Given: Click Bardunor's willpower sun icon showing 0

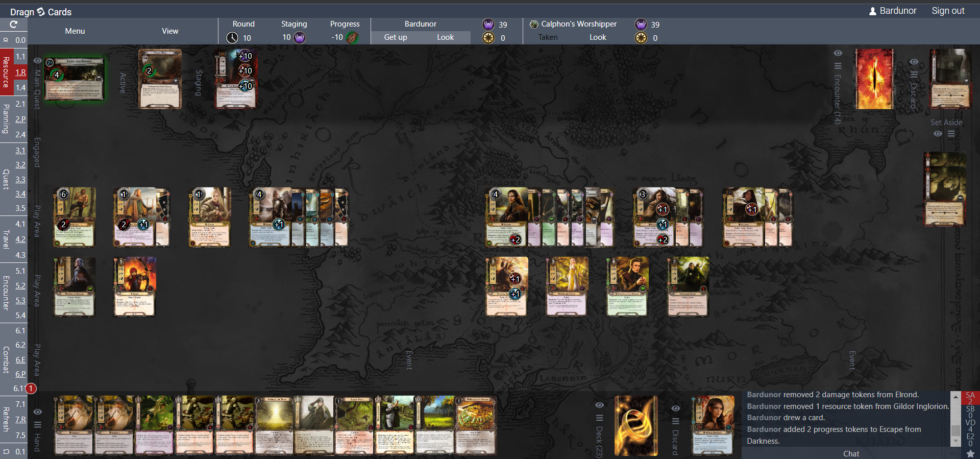Looking at the screenshot, I should (488, 38).
